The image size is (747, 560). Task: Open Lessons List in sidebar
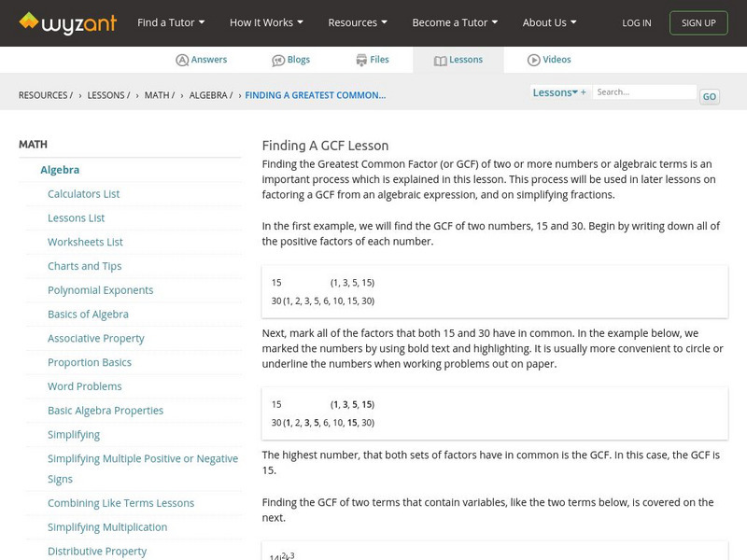click(77, 218)
